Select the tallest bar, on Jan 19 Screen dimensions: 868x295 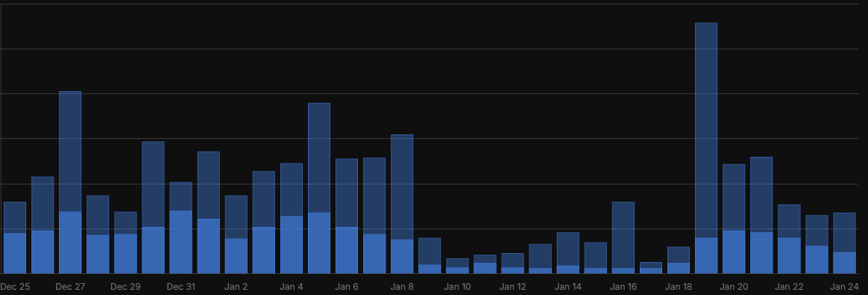coord(705,148)
